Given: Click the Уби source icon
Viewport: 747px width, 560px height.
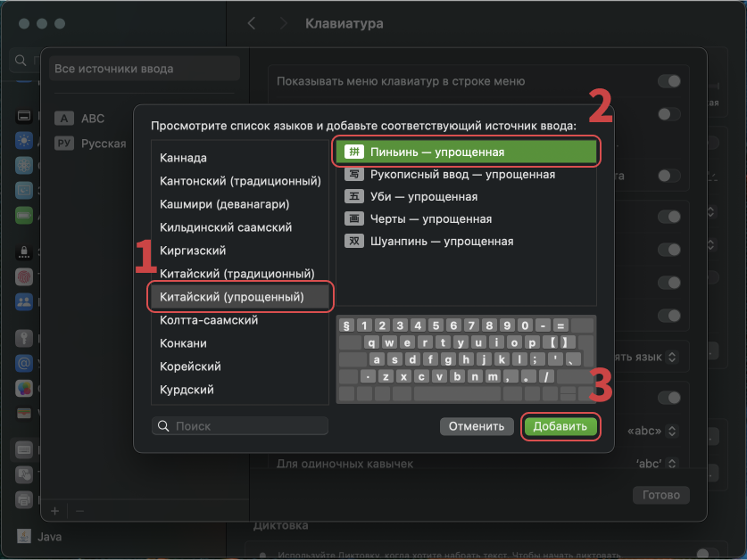Looking at the screenshot, I should click(x=354, y=197).
